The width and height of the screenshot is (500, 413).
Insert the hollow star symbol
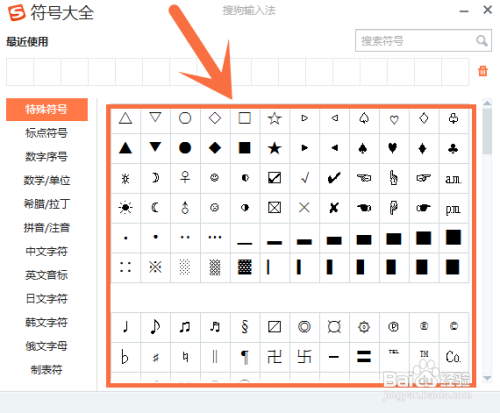click(274, 118)
